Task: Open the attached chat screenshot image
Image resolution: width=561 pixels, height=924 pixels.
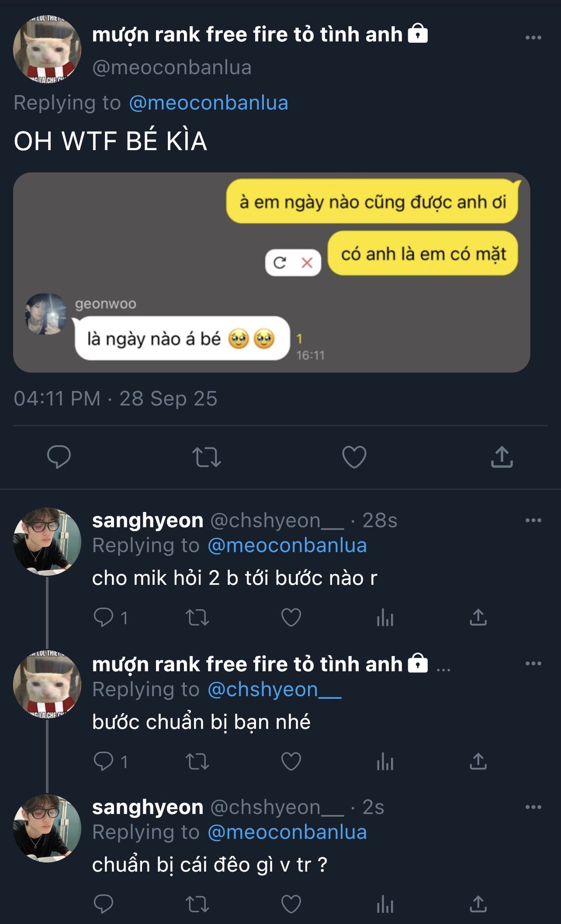Action: tap(272, 272)
